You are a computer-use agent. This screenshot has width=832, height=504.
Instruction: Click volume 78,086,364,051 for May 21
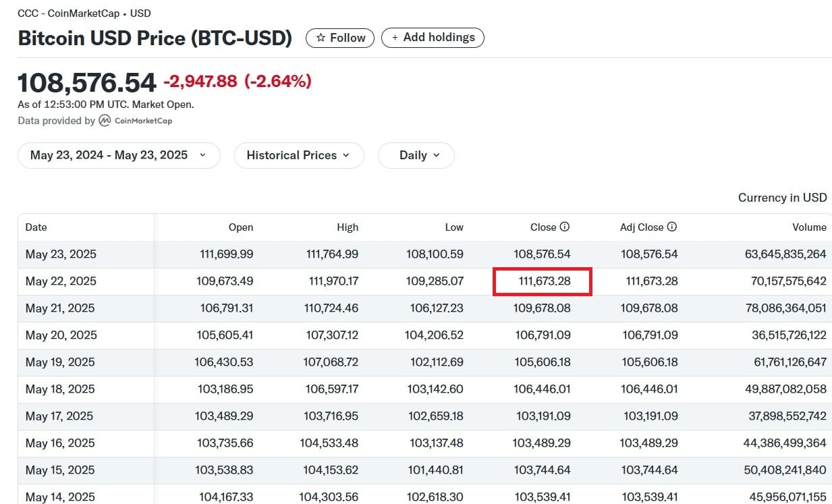[787, 308]
